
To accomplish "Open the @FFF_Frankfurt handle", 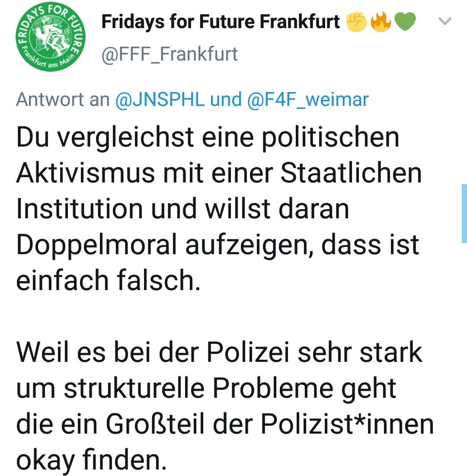I will (x=170, y=54).
